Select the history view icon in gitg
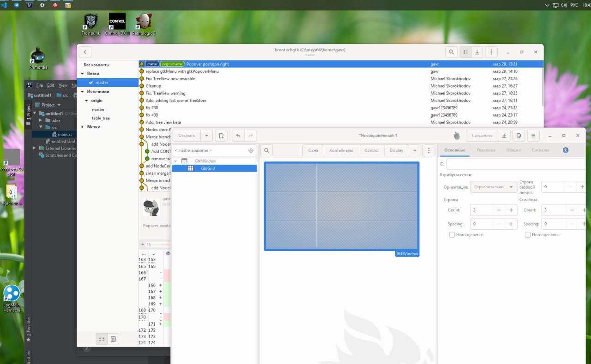Image resolution: width=591 pixels, height=364 pixels. (x=465, y=52)
